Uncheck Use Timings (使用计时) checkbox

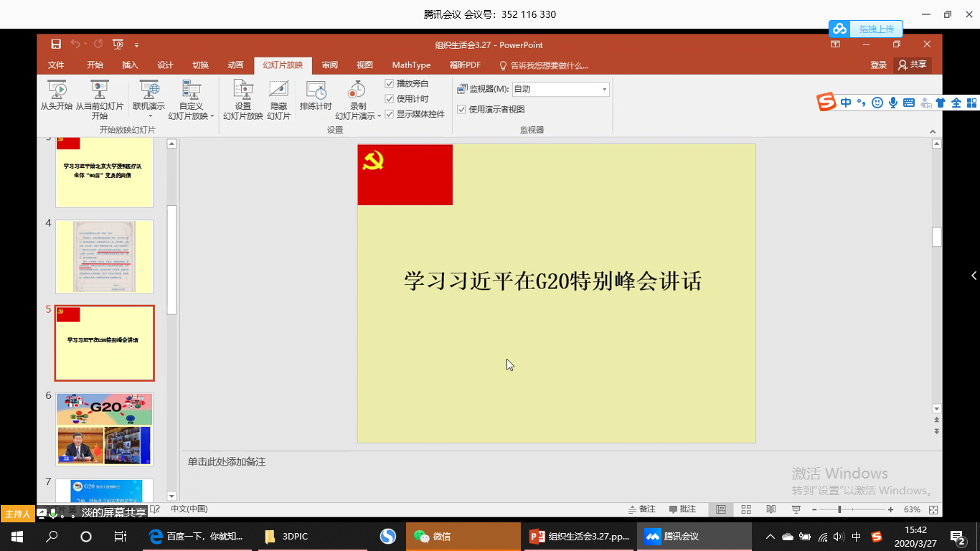click(x=390, y=98)
